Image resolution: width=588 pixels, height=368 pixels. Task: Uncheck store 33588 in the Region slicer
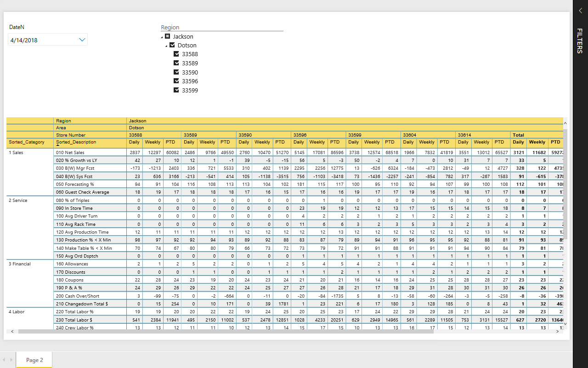coord(176,54)
